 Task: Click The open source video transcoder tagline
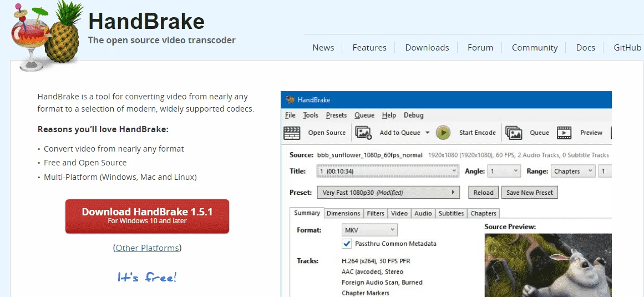(162, 41)
